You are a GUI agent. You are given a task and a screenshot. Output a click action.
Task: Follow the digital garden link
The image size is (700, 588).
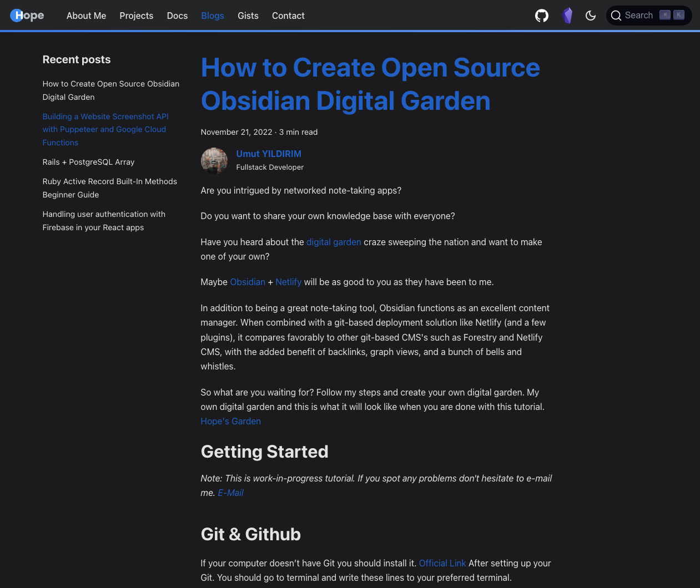tap(334, 242)
